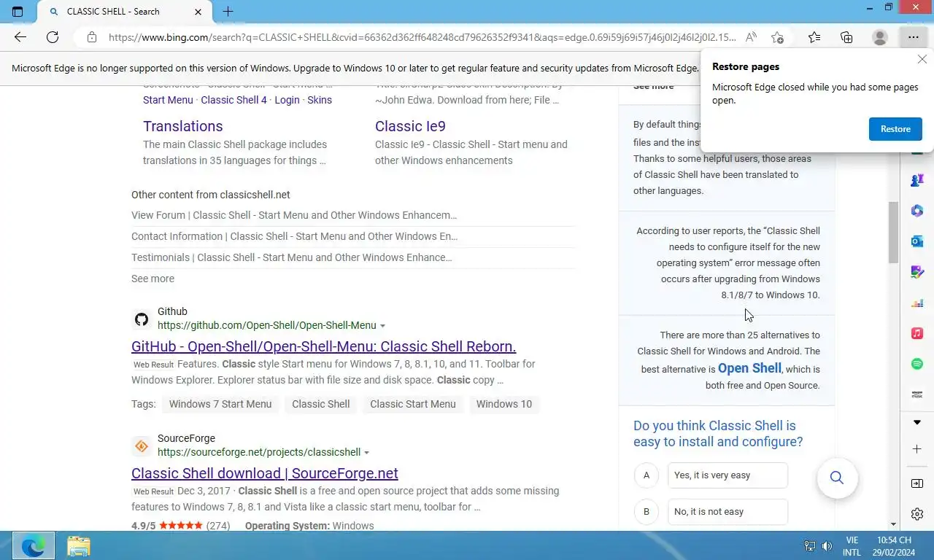Expand 'See more' under classicshell.net content
This screenshot has height=560, width=934.
(x=153, y=279)
